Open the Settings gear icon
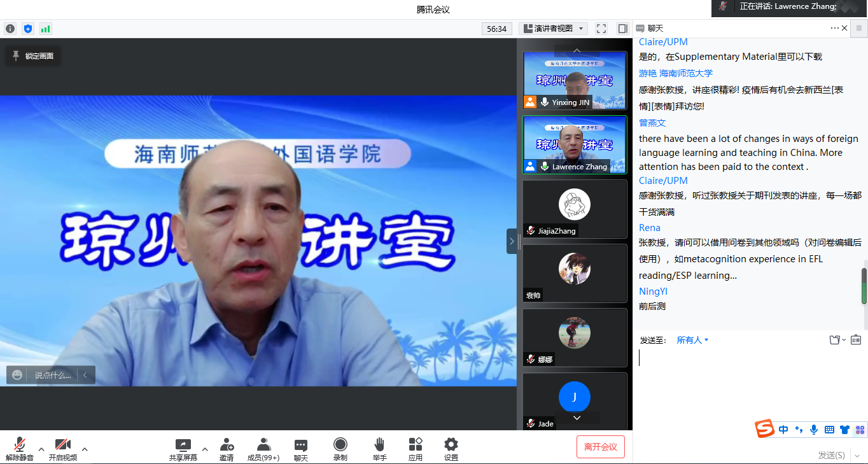 451,444
